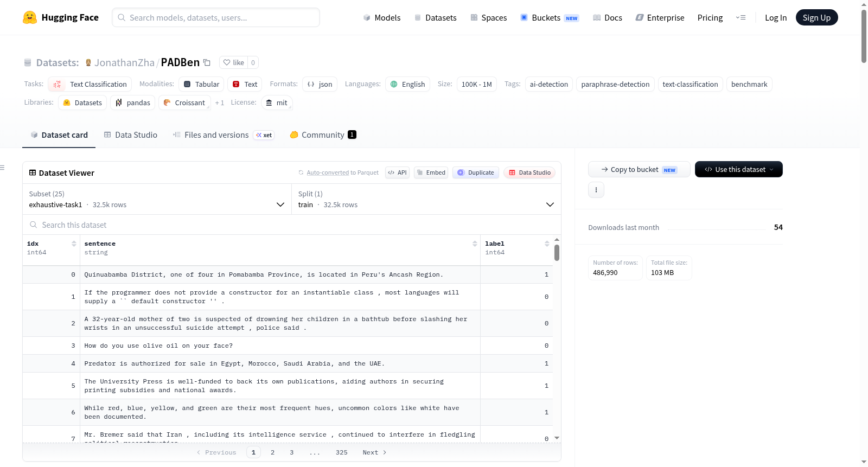
Task: Expand the Split train dropdown
Action: point(426,199)
